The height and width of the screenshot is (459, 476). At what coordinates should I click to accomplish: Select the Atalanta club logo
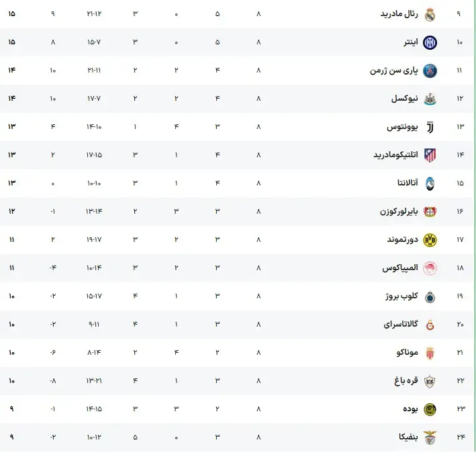coord(430,183)
